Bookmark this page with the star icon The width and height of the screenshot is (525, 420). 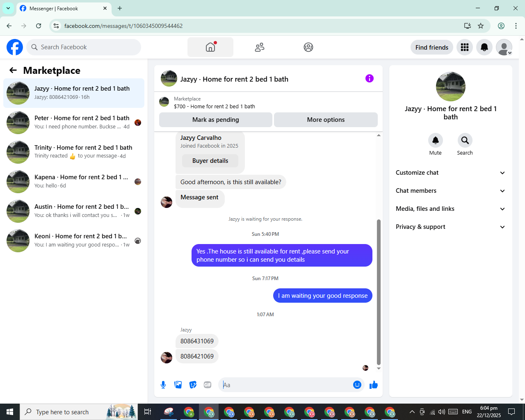pos(481,26)
